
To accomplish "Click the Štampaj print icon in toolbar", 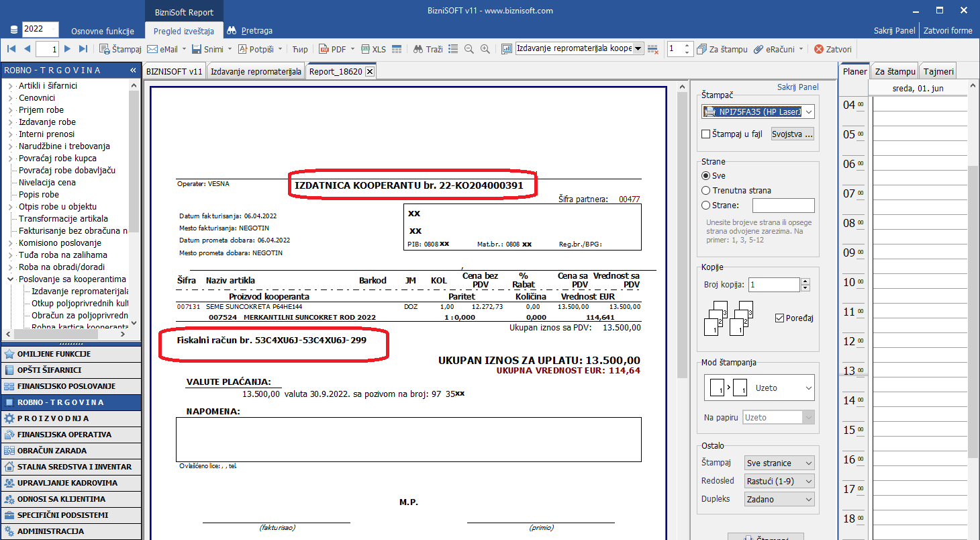I will (105, 49).
